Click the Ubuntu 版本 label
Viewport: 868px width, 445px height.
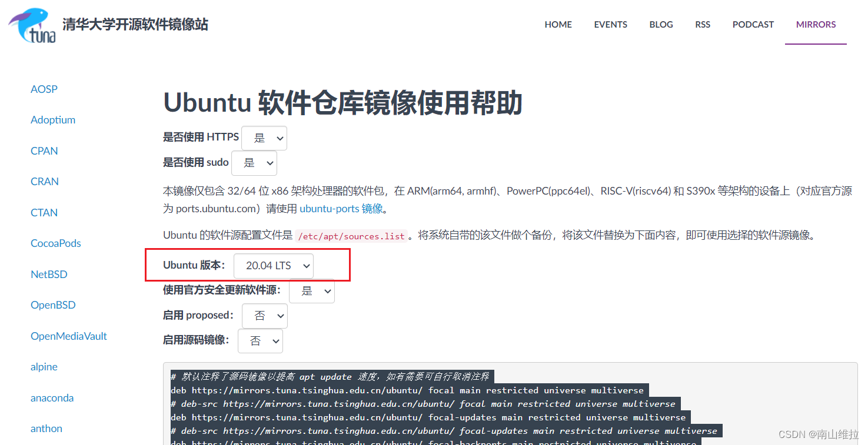click(x=194, y=265)
